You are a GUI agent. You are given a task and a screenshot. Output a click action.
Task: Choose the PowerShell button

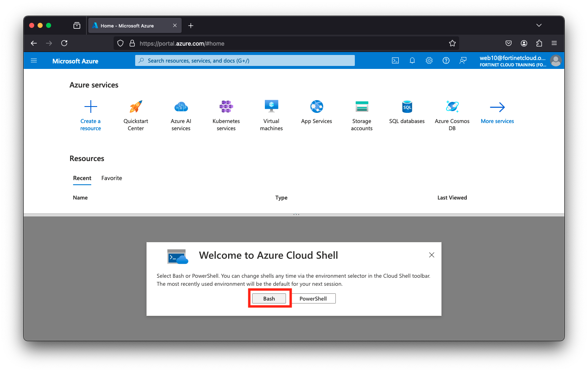point(313,298)
